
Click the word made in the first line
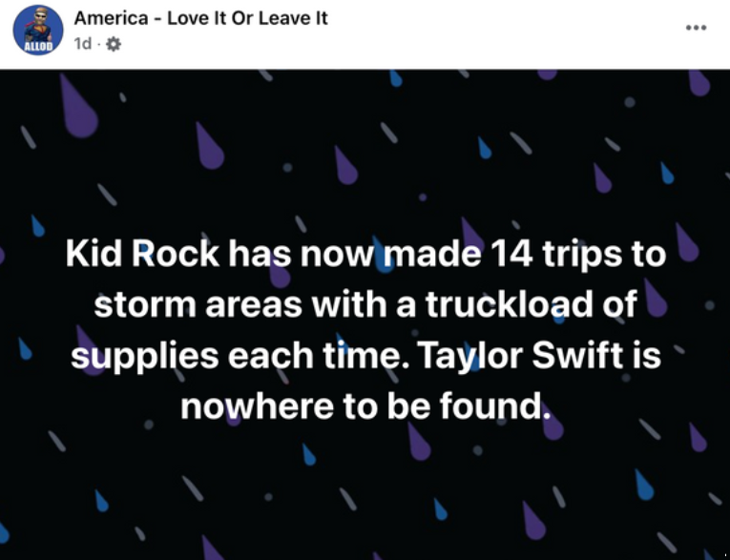pos(435,256)
